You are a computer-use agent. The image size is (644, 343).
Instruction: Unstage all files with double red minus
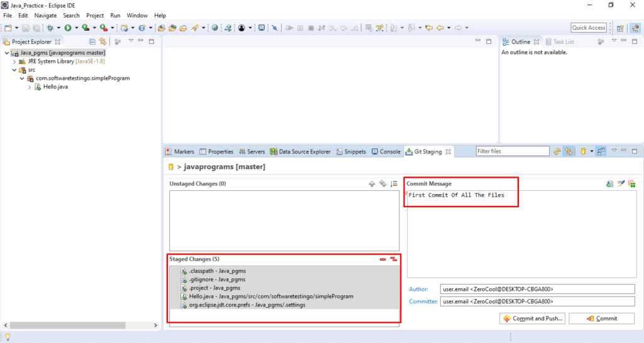[x=394, y=259]
